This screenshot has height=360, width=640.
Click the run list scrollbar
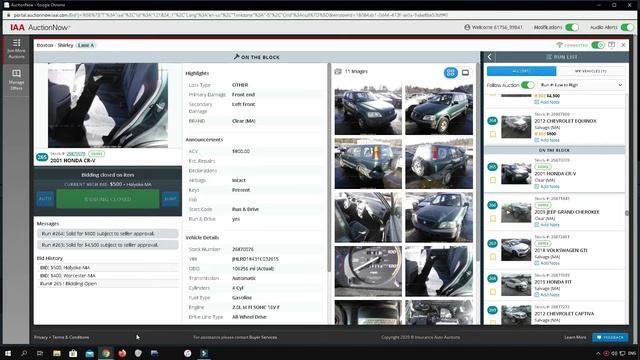coord(627,213)
